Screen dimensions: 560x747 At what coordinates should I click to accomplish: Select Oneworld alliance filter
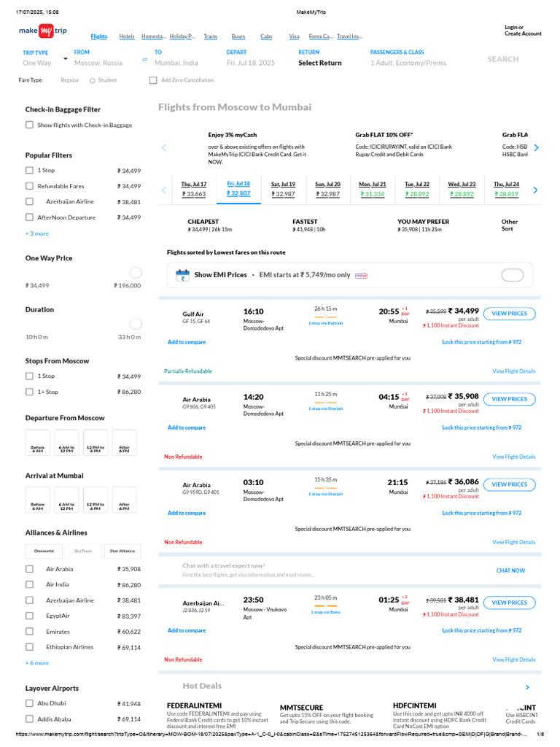click(44, 551)
